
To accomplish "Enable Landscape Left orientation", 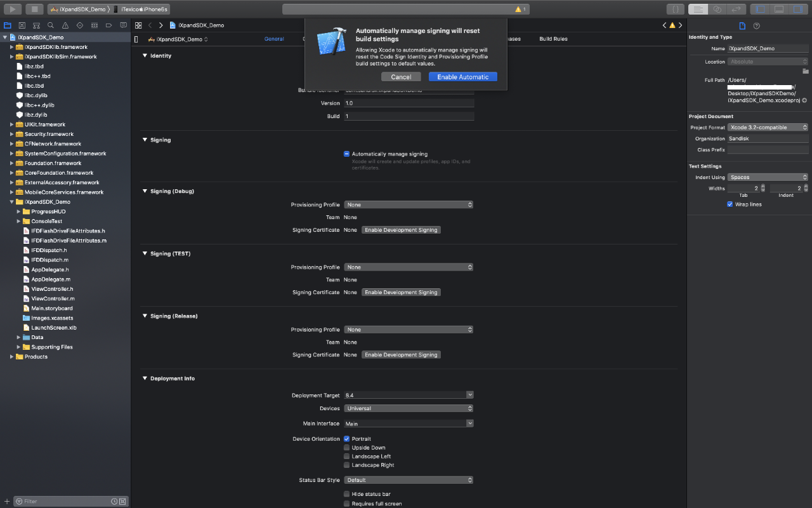I will click(x=347, y=457).
